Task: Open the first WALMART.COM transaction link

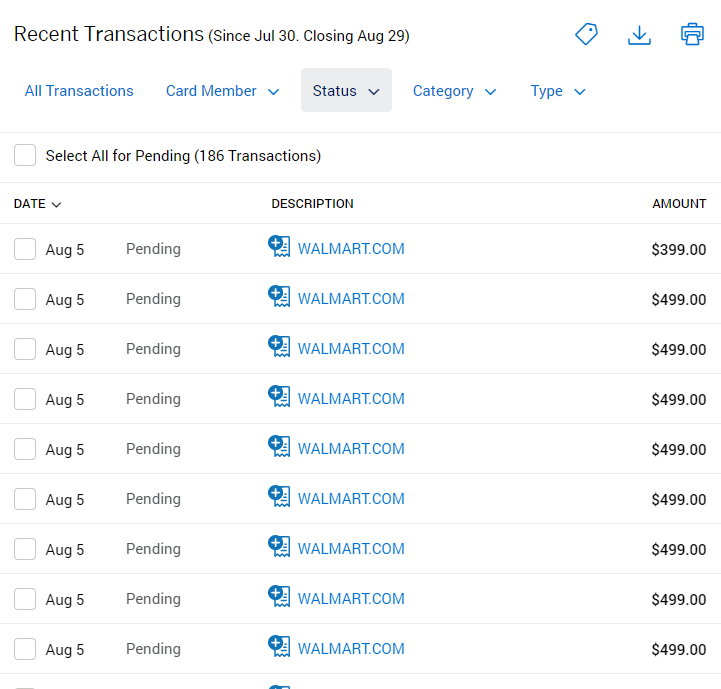Action: [x=351, y=249]
